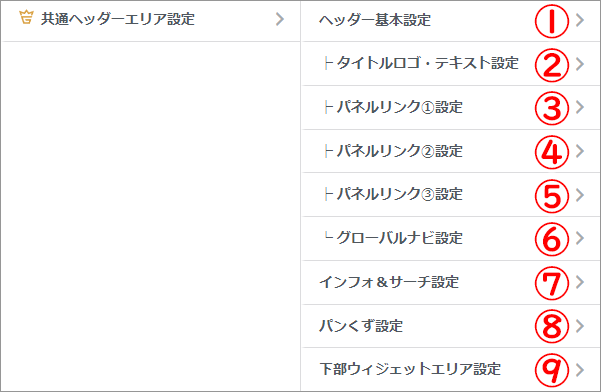Image resolution: width=601 pixels, height=392 pixels.
Task: Click the chevron for パネルリンク②設定
Action: click(580, 151)
